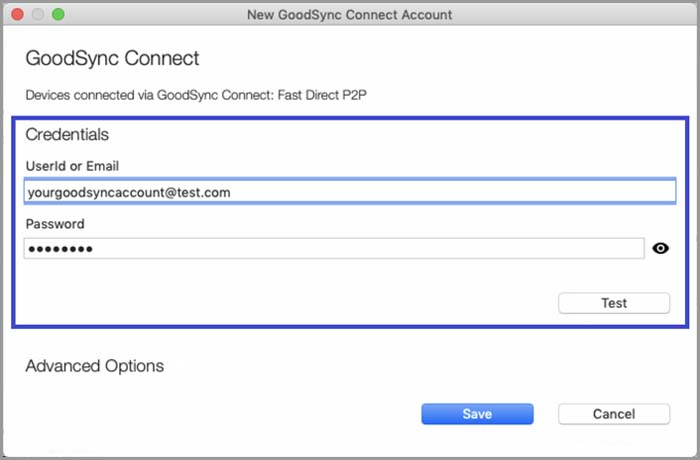Click the "Password" field label
700x460 pixels.
(55, 224)
